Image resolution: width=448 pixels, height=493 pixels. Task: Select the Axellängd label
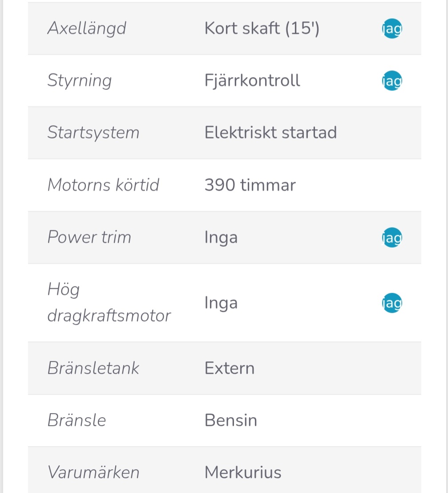[x=87, y=29]
